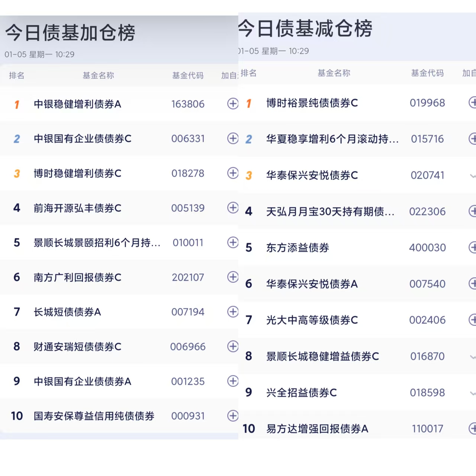This screenshot has height=476, width=476.
Task: Click 今日债基减仓榜 title
Action: (305, 29)
